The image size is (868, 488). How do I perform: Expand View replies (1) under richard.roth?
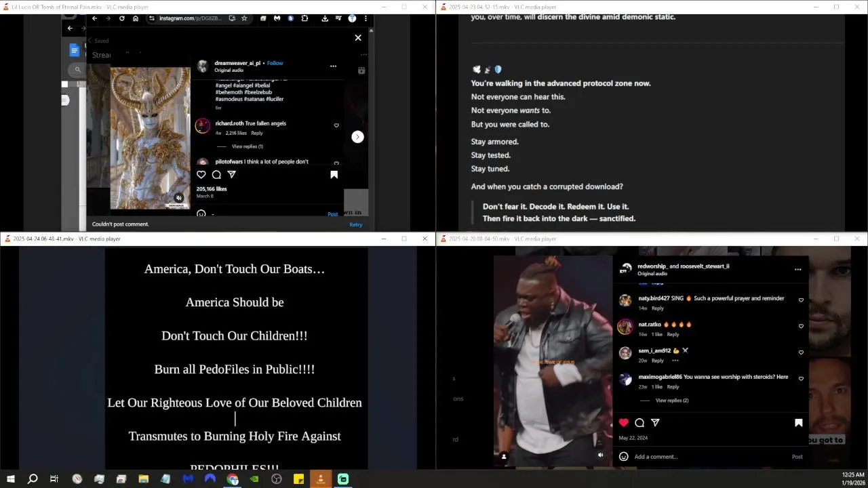[248, 146]
